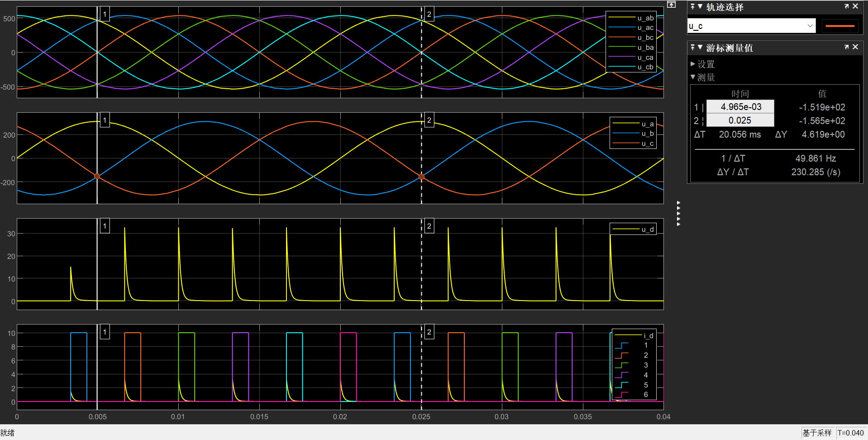This screenshot has width=868, height=440.
Task: Click the 就绪 status text
Action: tap(7, 433)
